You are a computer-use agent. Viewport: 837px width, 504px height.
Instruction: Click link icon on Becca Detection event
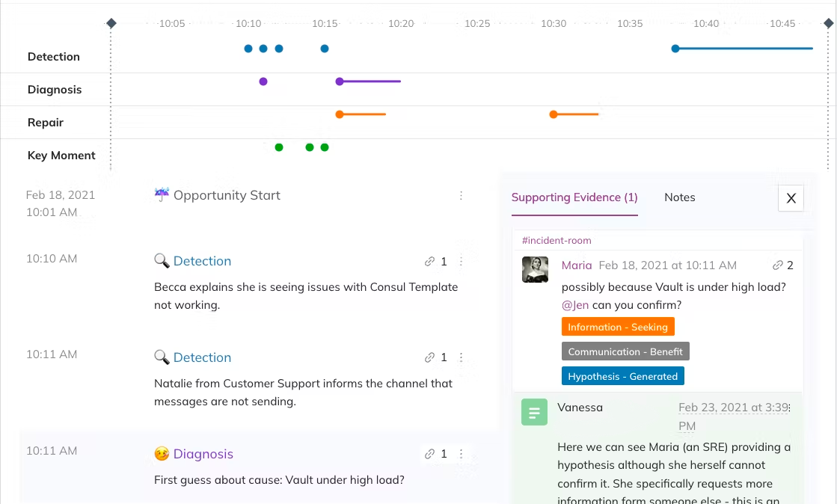[429, 261]
